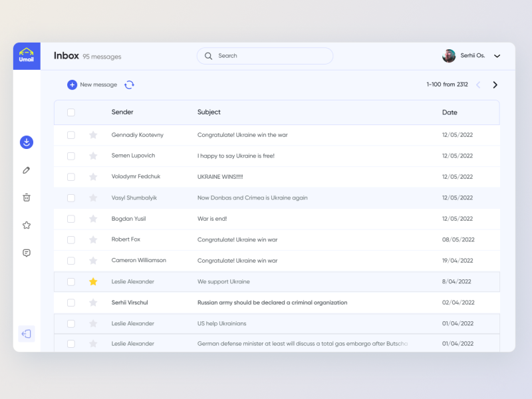Open 'Russian army should be declared' message
The height and width of the screenshot is (399, 532).
273,303
